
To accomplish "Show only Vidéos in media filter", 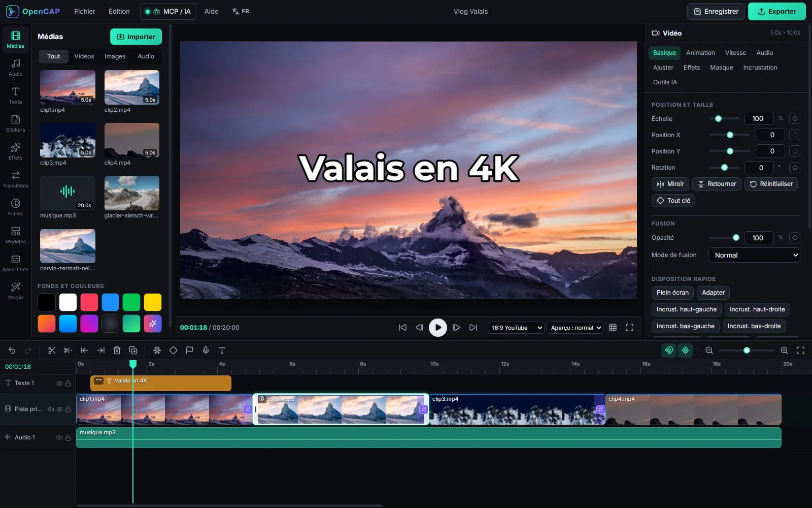I will [84, 56].
